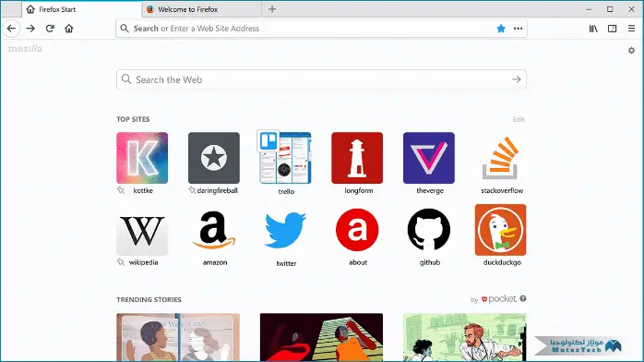Open new tab preferences gear

point(631,50)
